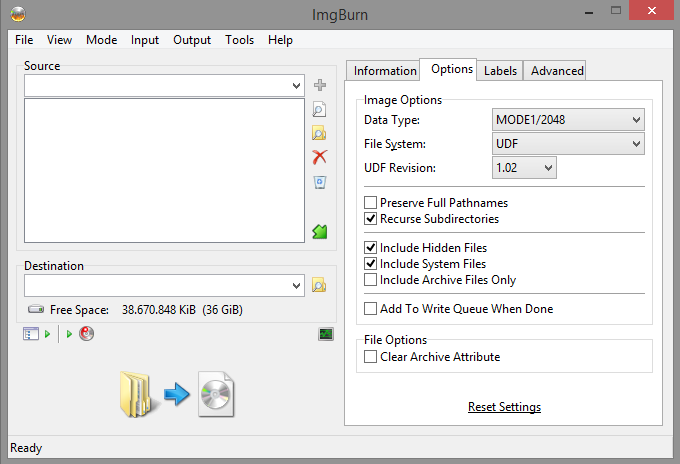This screenshot has height=464, width=680.
Task: Uncheck Include Hidden Files
Action: point(371,247)
